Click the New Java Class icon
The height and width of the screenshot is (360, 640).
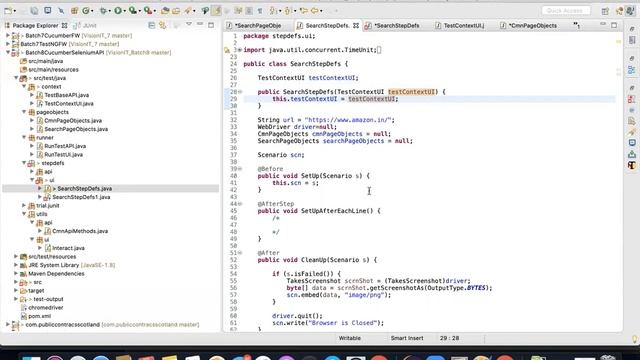tap(86, 11)
